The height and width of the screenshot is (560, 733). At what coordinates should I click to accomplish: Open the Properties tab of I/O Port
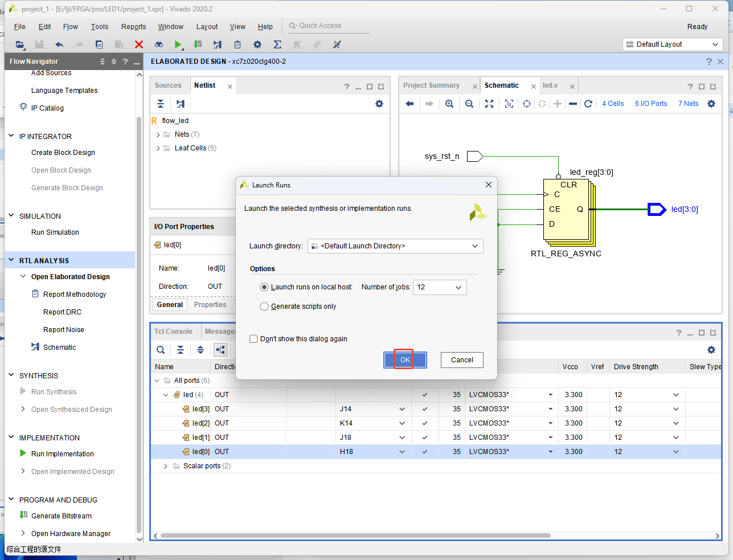point(210,305)
